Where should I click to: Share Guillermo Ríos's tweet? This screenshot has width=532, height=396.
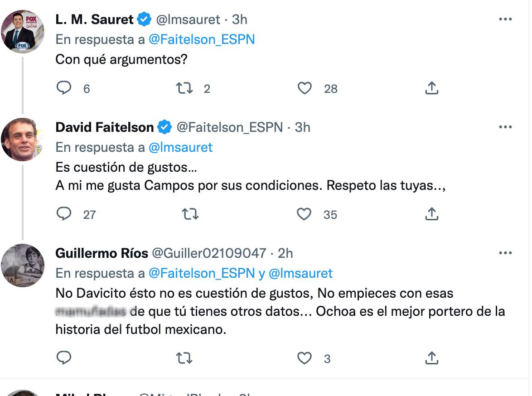[432, 358]
